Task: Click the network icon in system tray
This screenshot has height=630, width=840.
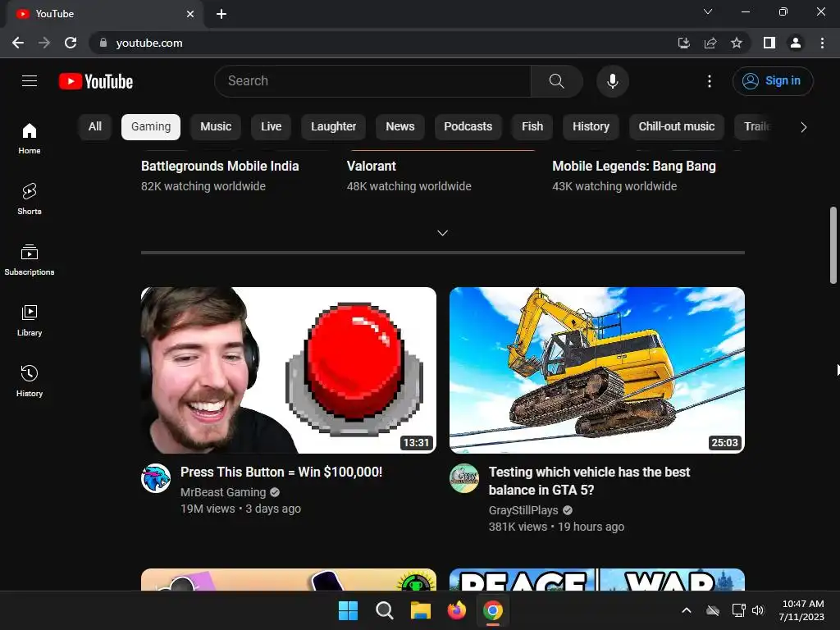Action: click(x=738, y=610)
